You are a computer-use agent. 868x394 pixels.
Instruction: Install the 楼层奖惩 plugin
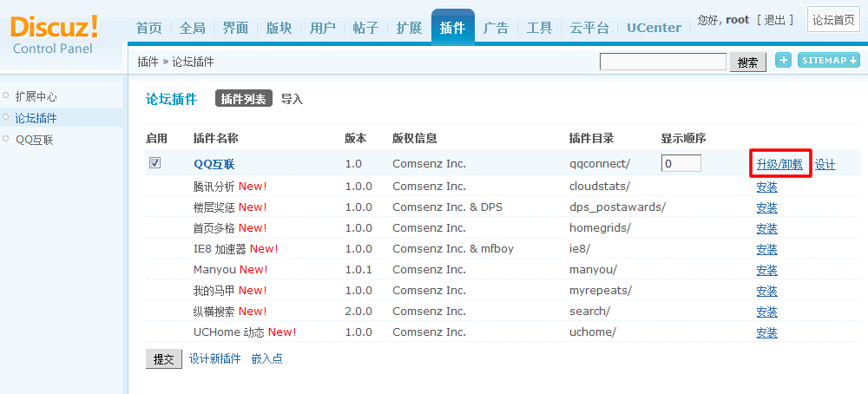click(x=766, y=207)
